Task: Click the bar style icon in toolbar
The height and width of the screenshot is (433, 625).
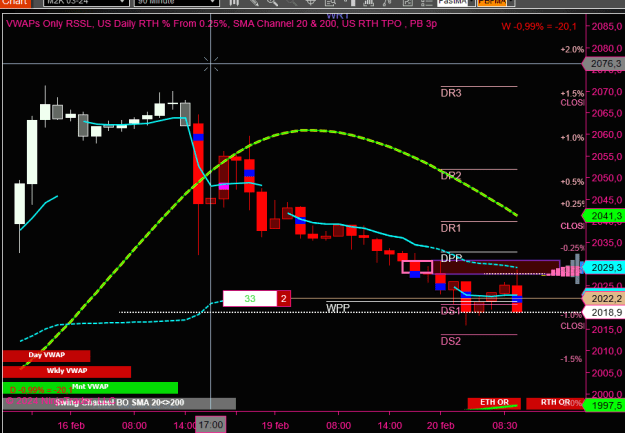Action: pyautogui.click(x=234, y=2)
